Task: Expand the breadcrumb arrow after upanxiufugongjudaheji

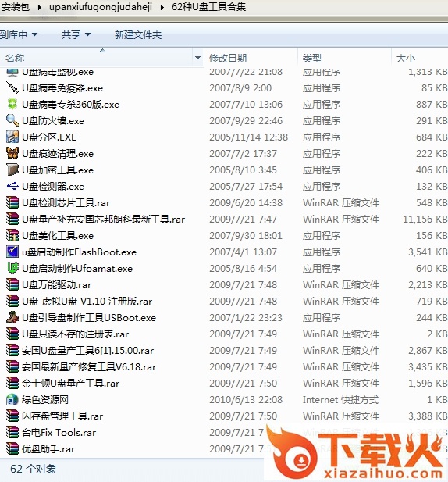Action: 162,7
